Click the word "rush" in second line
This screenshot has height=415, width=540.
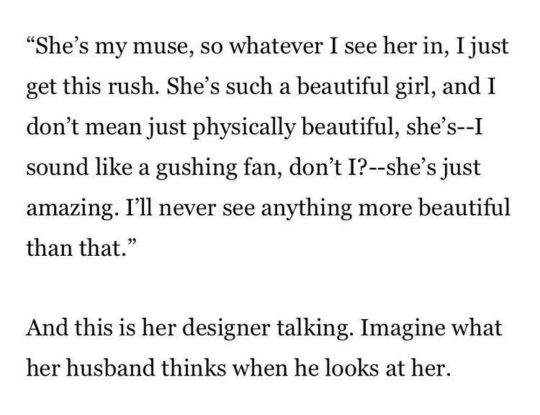point(130,86)
